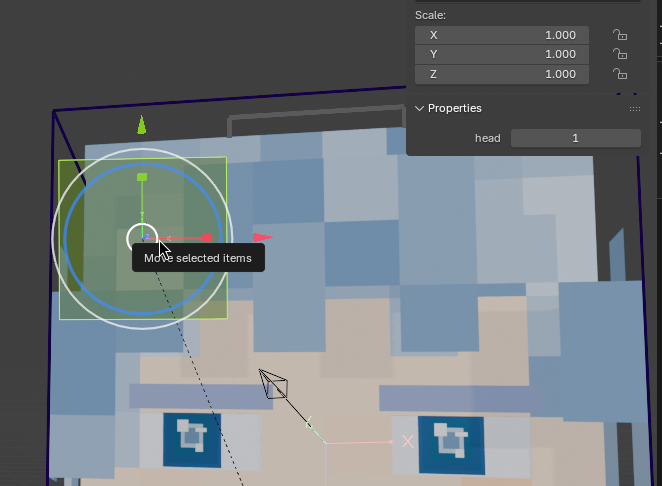Screen dimensions: 662x486
Task: Click the green Y-axis scale square handle
Action: coord(142,177)
